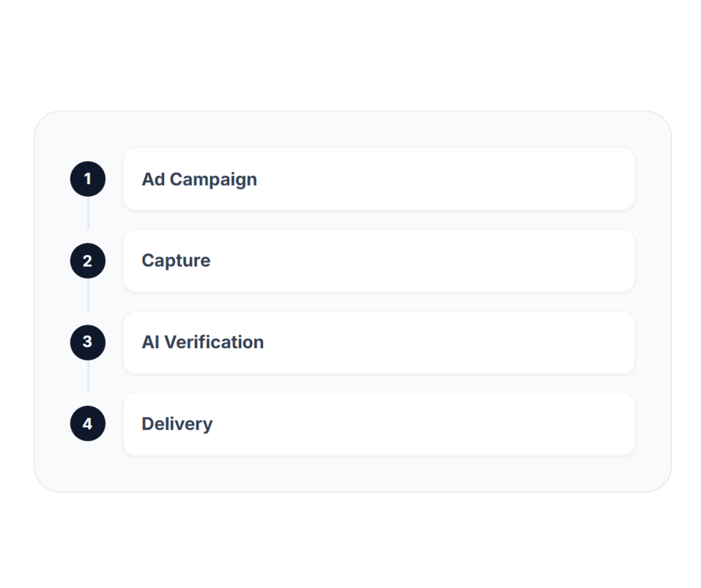
Task: Click the "Capture" title text
Action: [176, 261]
